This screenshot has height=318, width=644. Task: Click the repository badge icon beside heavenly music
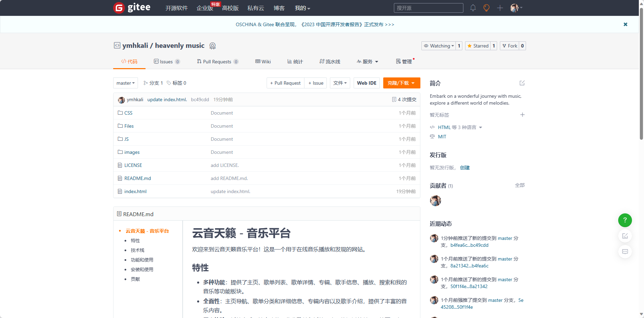pyautogui.click(x=213, y=46)
